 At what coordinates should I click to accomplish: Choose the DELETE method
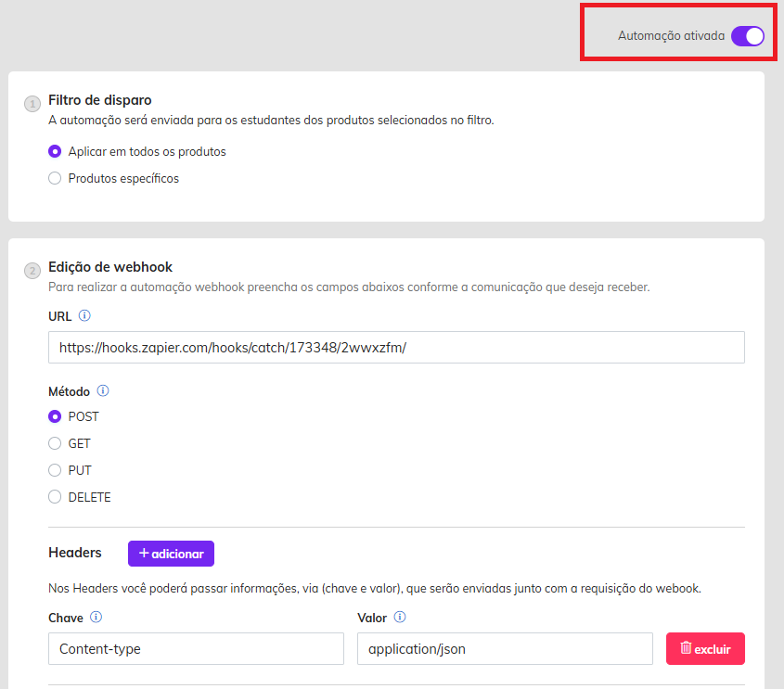tap(55, 497)
